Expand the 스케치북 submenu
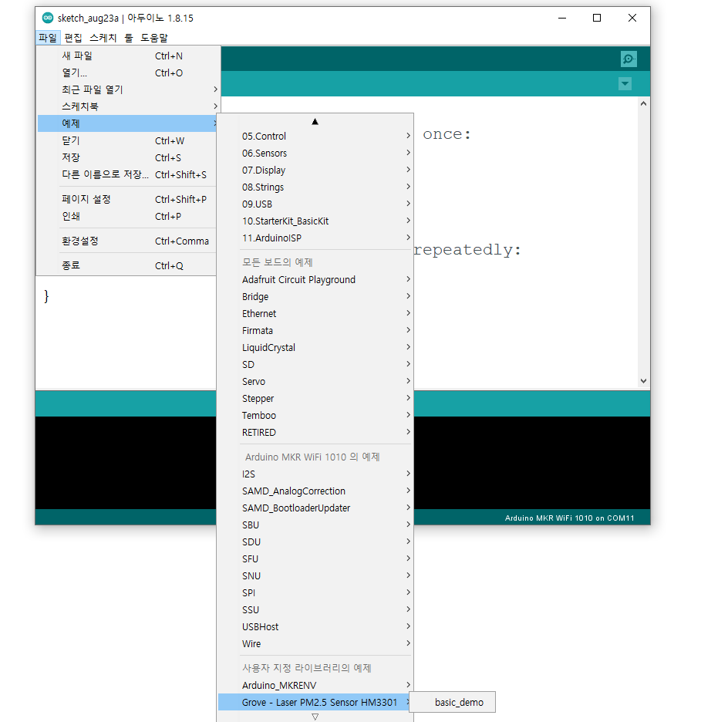This screenshot has height=722, width=728. coord(126,106)
